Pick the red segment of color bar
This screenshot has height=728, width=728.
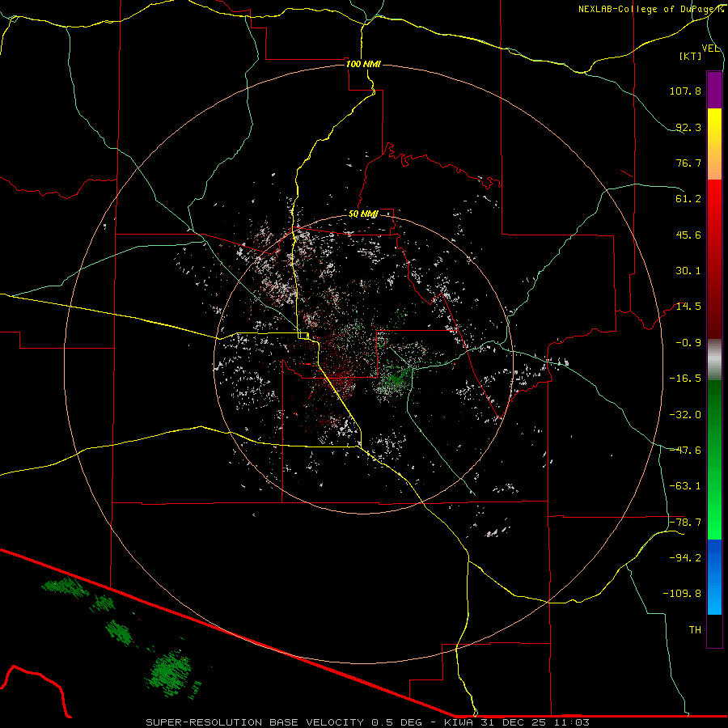coord(714,259)
